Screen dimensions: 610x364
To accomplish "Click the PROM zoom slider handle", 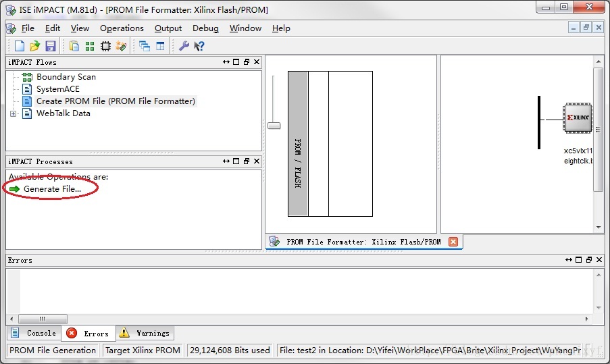I will tap(274, 126).
